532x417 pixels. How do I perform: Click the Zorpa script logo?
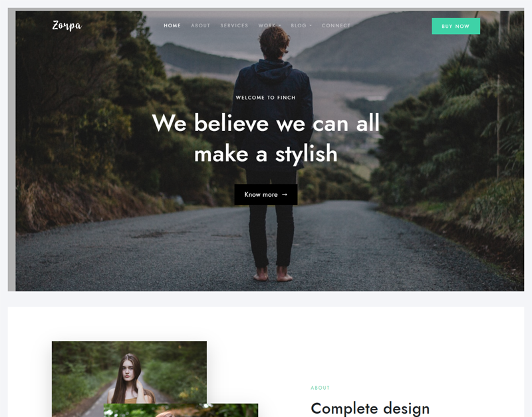click(x=67, y=25)
